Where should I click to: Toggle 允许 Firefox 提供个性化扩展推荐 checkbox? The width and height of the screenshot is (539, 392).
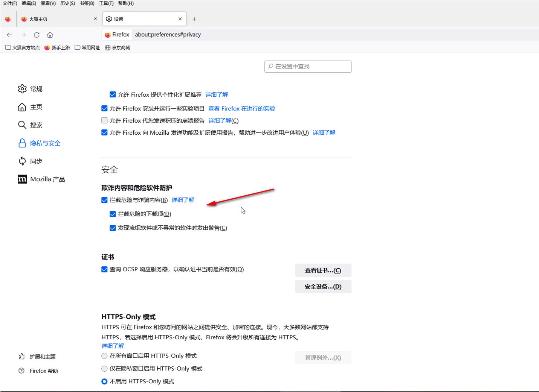(113, 94)
